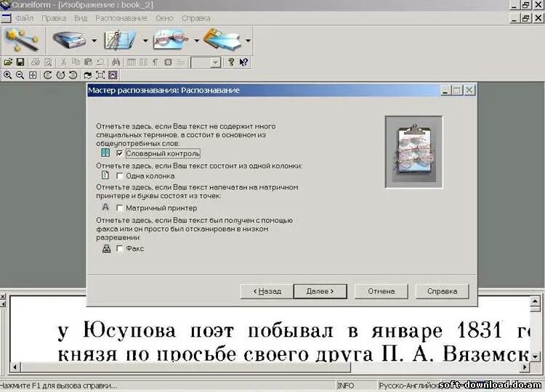This screenshot has height=392, width=545.
Task: Click the first rotate circular arrow icon
Action: [x=48, y=75]
